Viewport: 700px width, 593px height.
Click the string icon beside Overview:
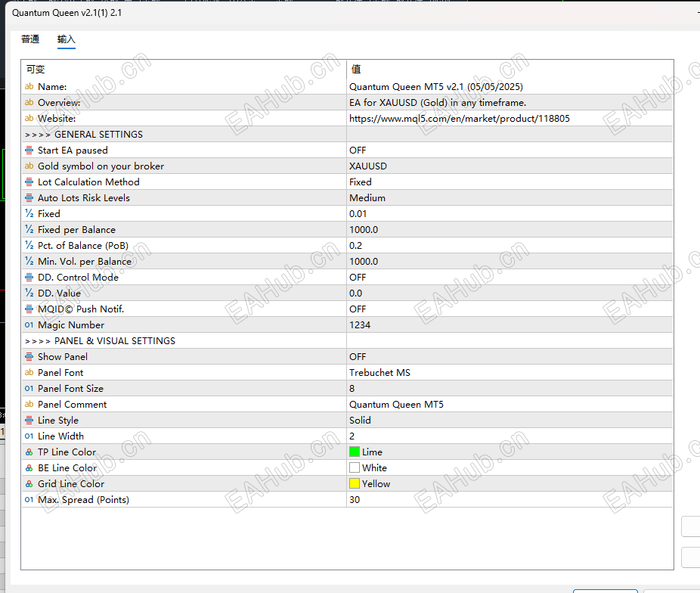pos(29,102)
